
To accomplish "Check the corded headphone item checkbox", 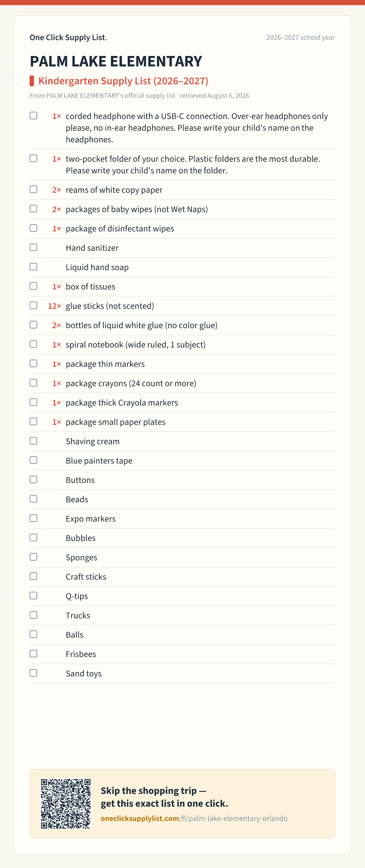I will [x=33, y=116].
